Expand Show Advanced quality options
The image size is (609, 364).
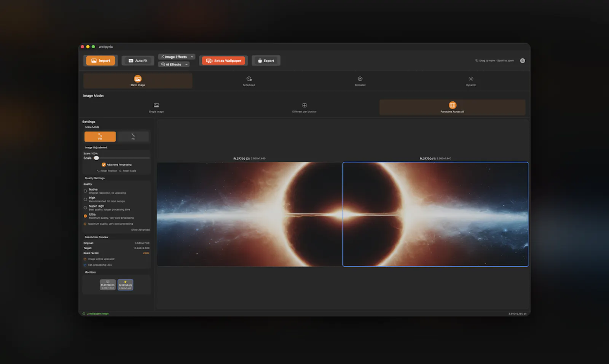[140, 230]
